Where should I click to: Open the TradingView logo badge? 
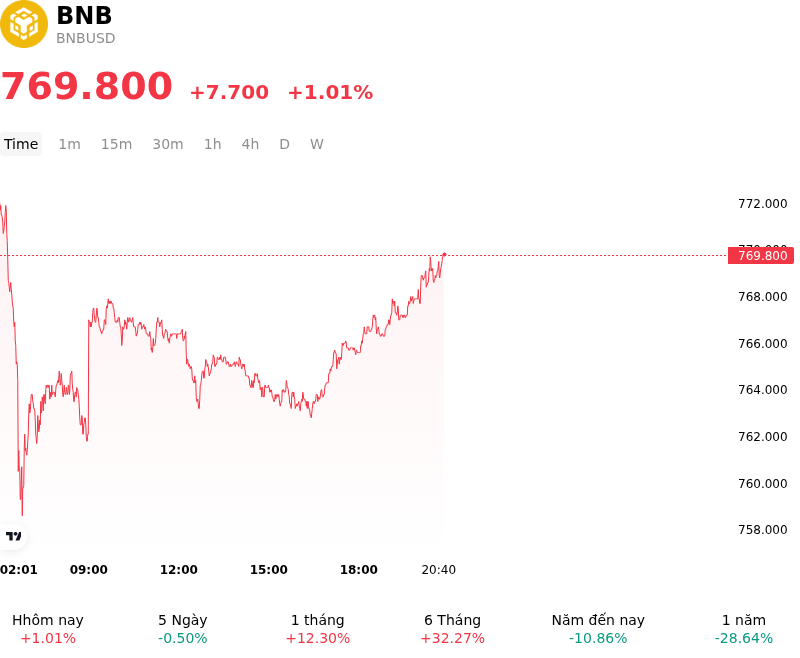pos(13,536)
